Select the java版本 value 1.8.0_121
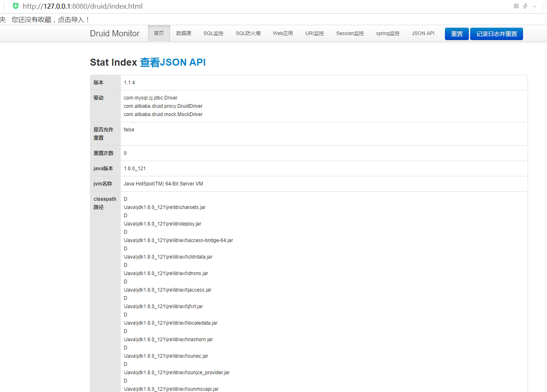The height and width of the screenshot is (392, 547). point(135,169)
